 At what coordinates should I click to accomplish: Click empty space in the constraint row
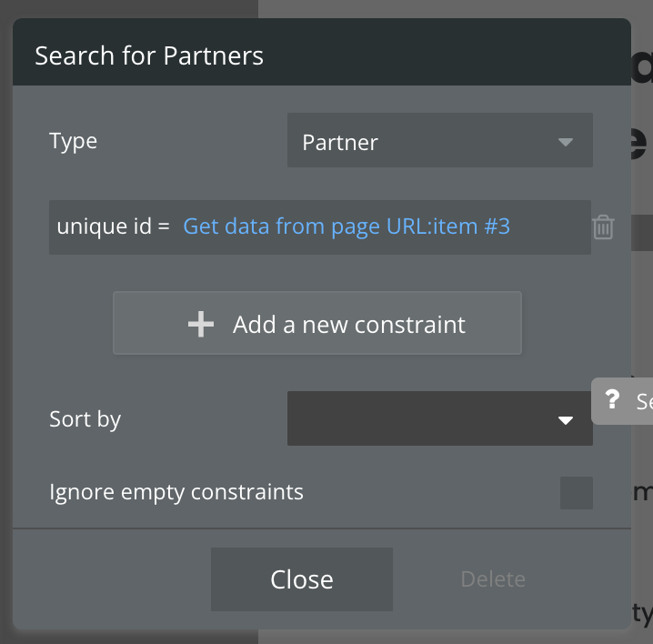point(548,226)
